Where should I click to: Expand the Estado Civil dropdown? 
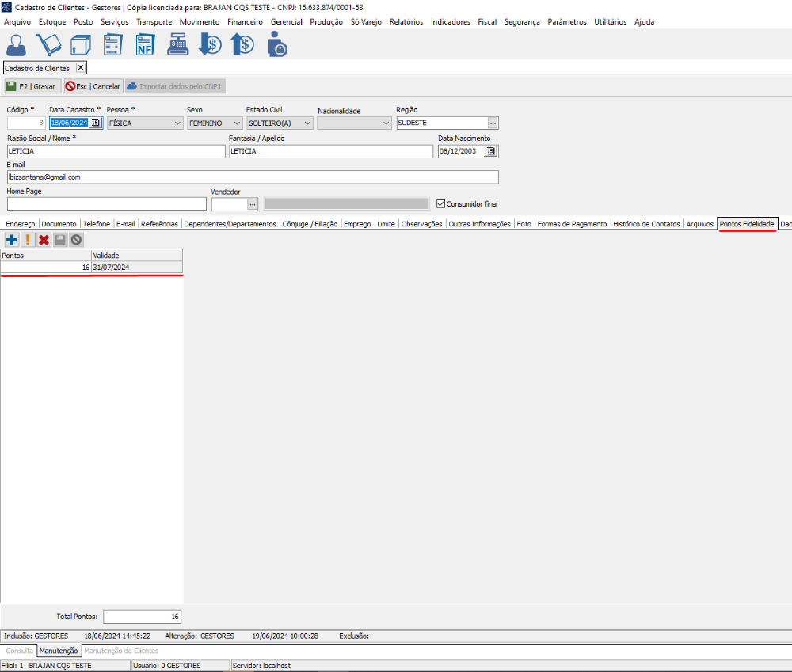[307, 123]
